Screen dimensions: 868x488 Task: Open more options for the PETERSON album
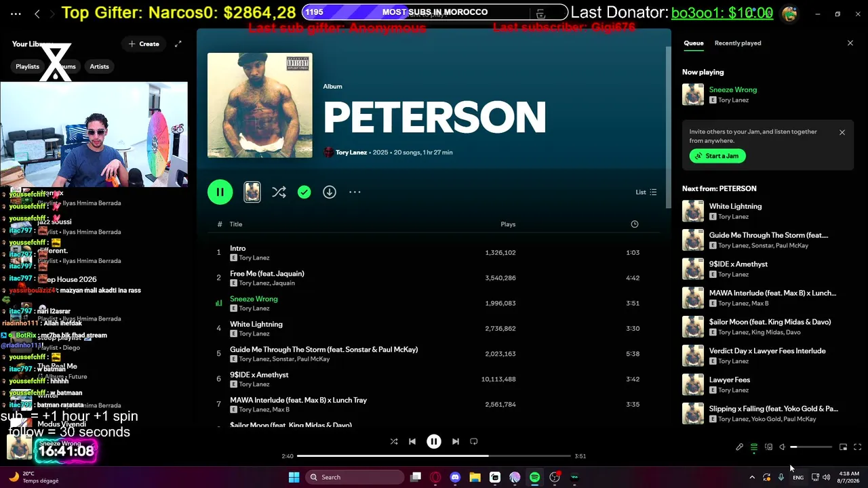click(355, 192)
